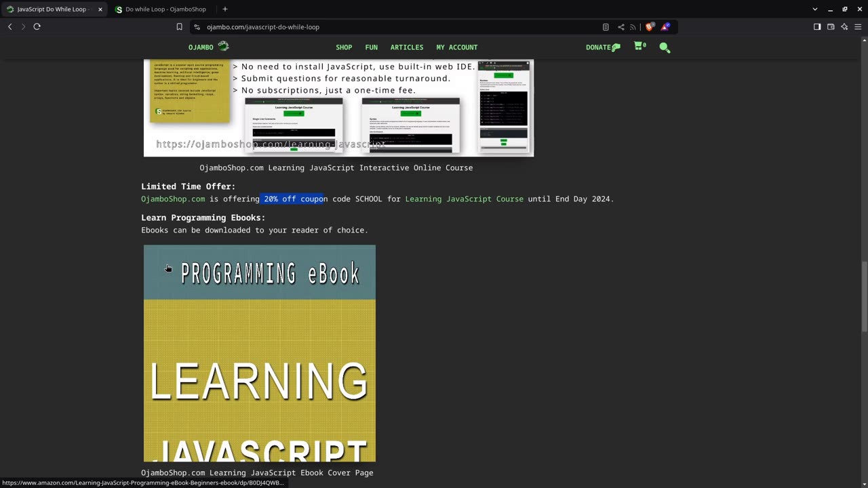Follow the OjamboShop.com link in offer text
Image resolution: width=868 pixels, height=488 pixels.
[x=173, y=199]
